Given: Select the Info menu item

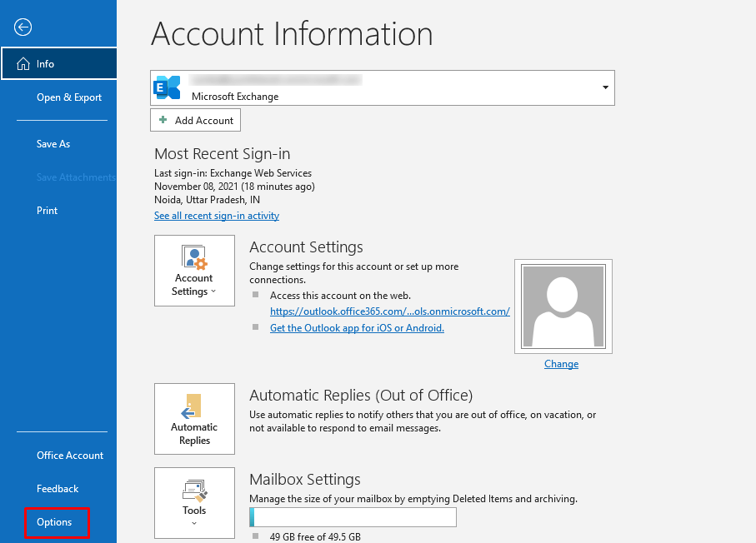Looking at the screenshot, I should (x=59, y=63).
